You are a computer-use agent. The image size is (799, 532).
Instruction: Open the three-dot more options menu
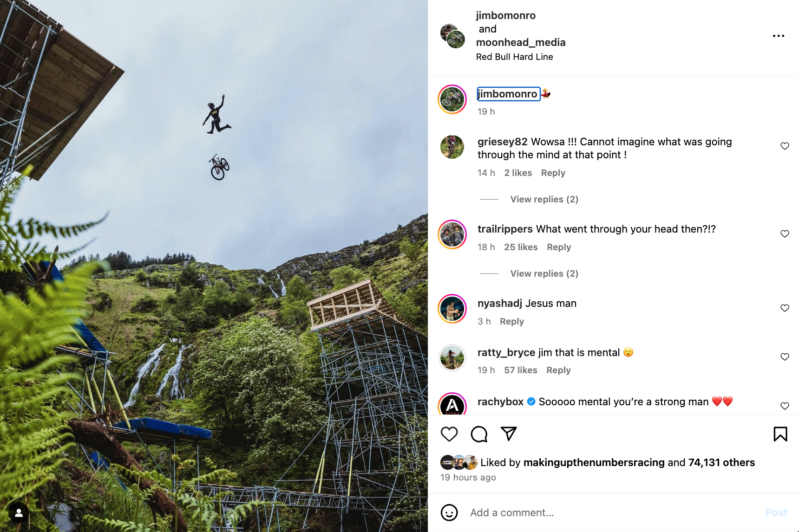(x=779, y=36)
